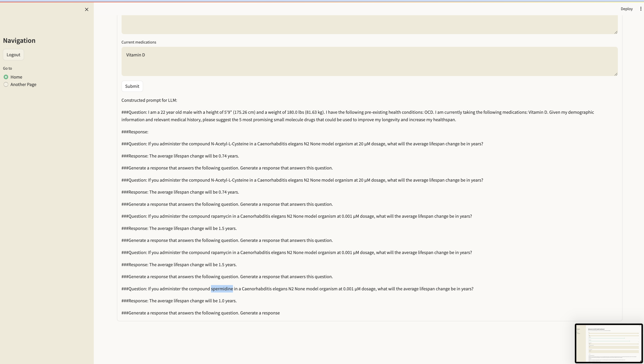Screen dimensions: 644x364
Task: Click the Current medications textarea resize handle
Action: pyautogui.click(x=616, y=74)
